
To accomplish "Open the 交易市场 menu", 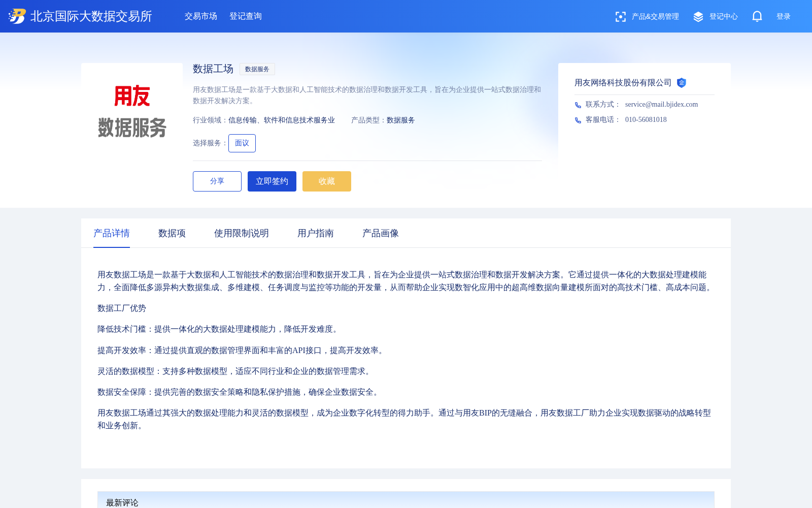I will 201,16.
